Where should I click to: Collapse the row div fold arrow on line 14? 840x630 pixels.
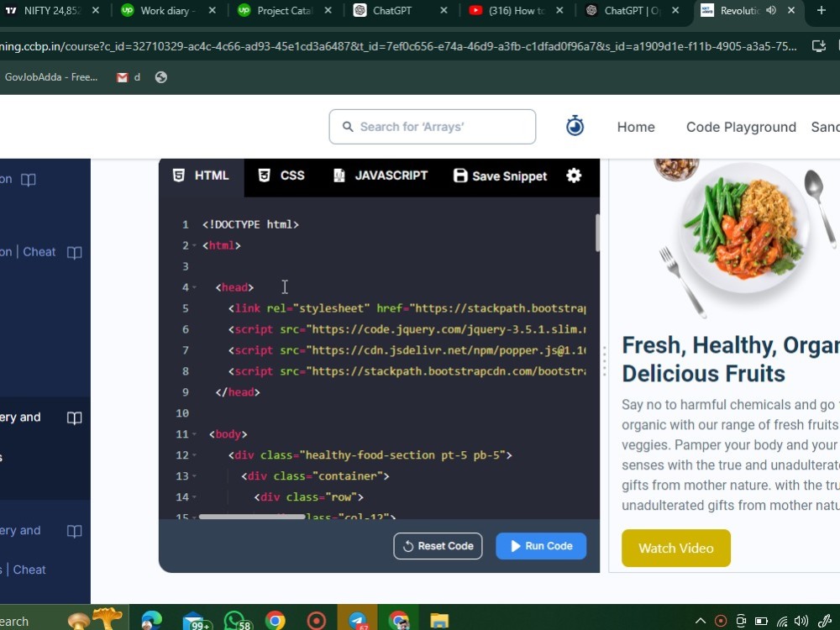195,497
